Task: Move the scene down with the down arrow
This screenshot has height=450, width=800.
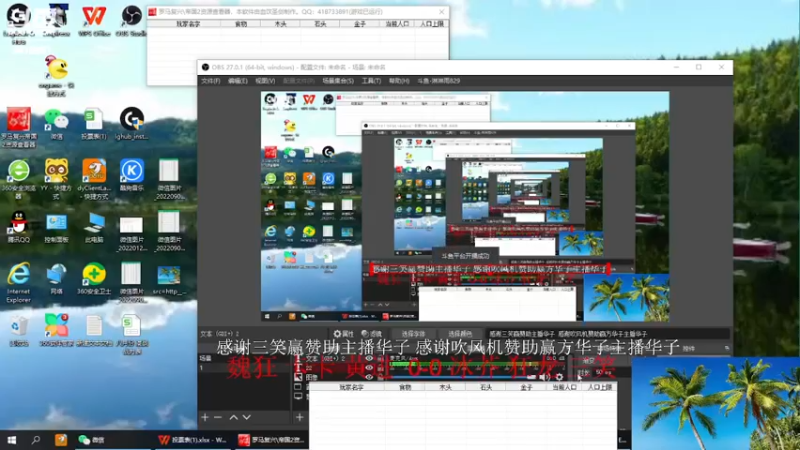Action: [x=246, y=417]
